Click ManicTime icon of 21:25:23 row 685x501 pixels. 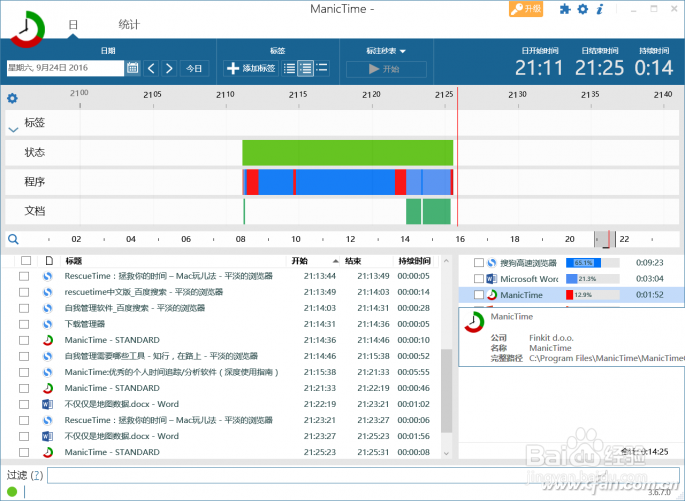[x=48, y=453]
